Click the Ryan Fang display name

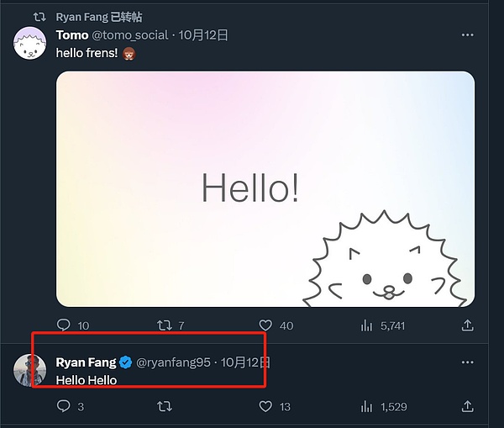[86, 362]
